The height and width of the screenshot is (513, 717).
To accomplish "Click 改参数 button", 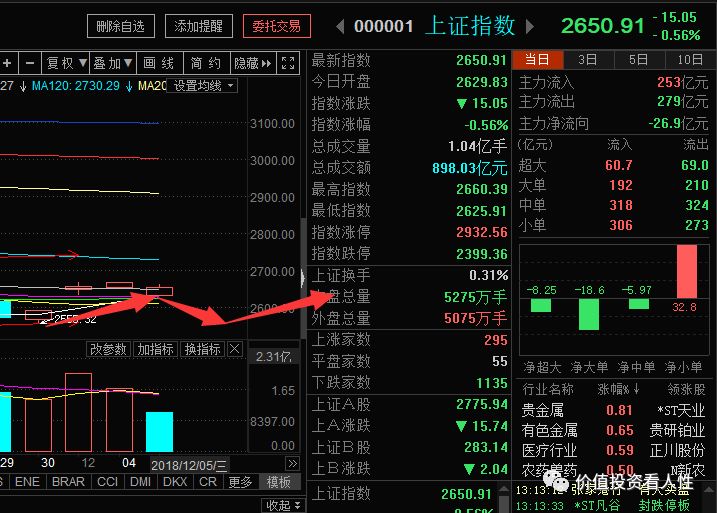I will (108, 349).
